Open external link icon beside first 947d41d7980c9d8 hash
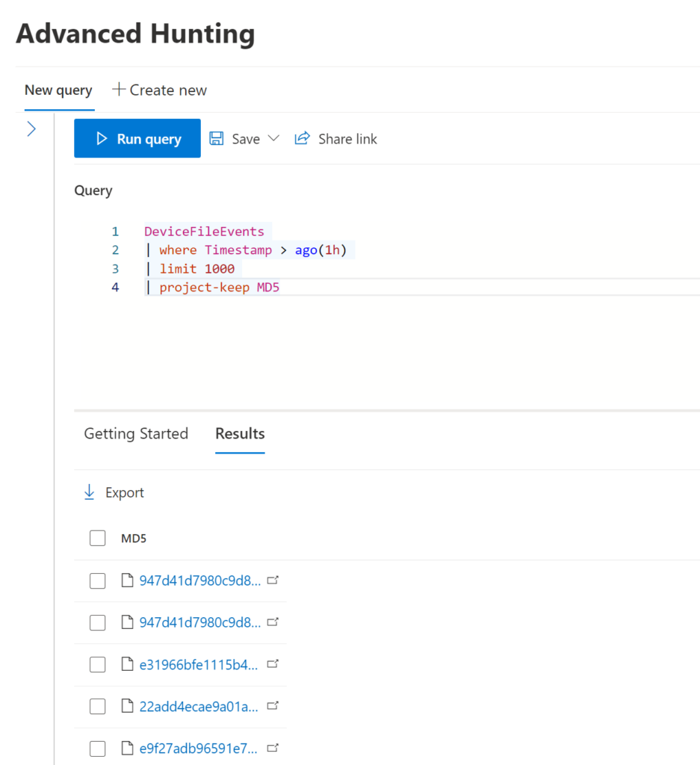Image resolution: width=700 pixels, height=765 pixels. point(273,580)
